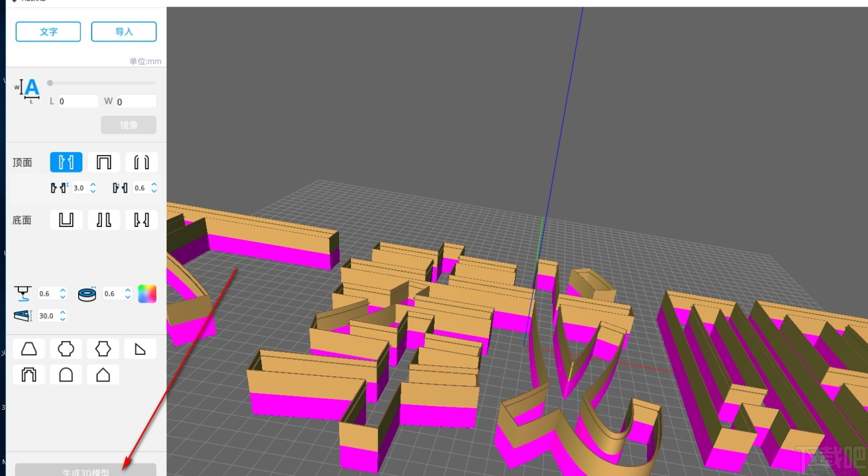Choose the house-shaped pentagon cross-section
This screenshot has height=476, width=868.
point(103,375)
